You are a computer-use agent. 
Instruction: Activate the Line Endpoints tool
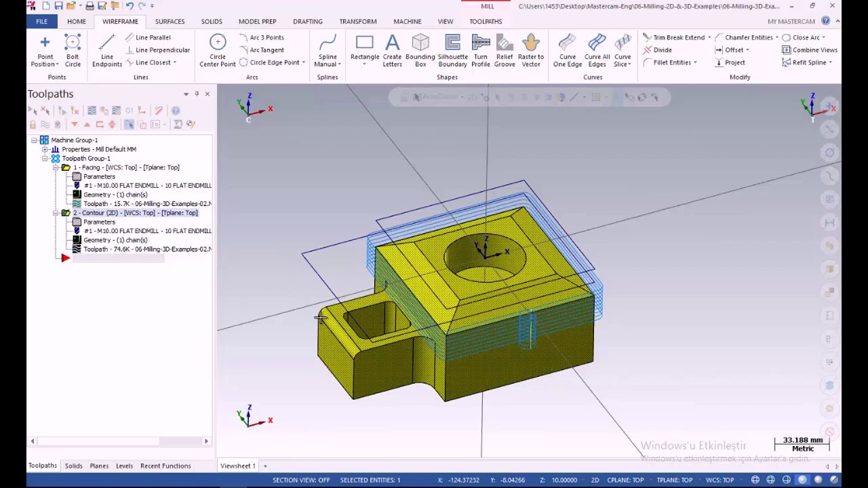coord(107,51)
